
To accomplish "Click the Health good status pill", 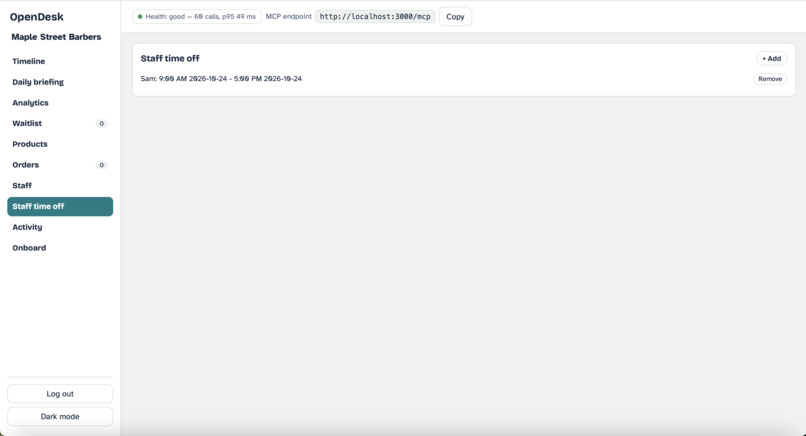I will click(x=197, y=16).
